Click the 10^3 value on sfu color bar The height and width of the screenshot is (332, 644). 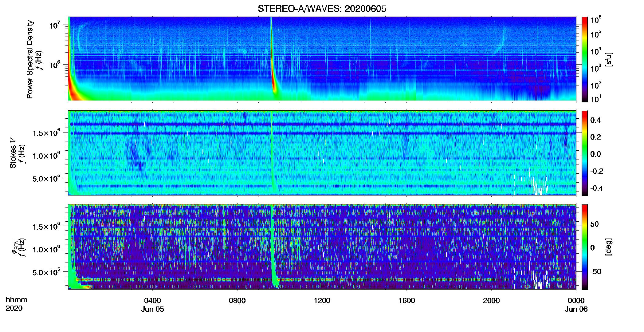tap(596, 68)
